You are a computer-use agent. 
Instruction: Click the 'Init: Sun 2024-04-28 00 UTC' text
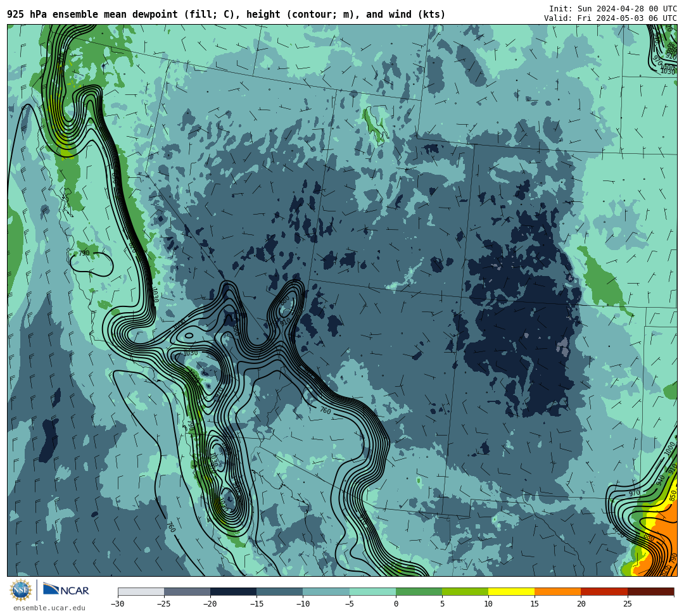tap(613, 9)
